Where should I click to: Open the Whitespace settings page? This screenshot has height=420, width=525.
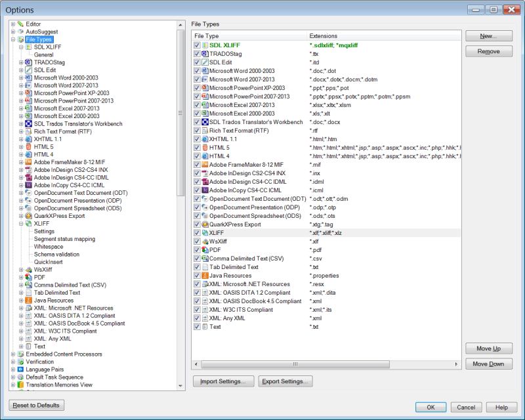pyautogui.click(x=49, y=247)
